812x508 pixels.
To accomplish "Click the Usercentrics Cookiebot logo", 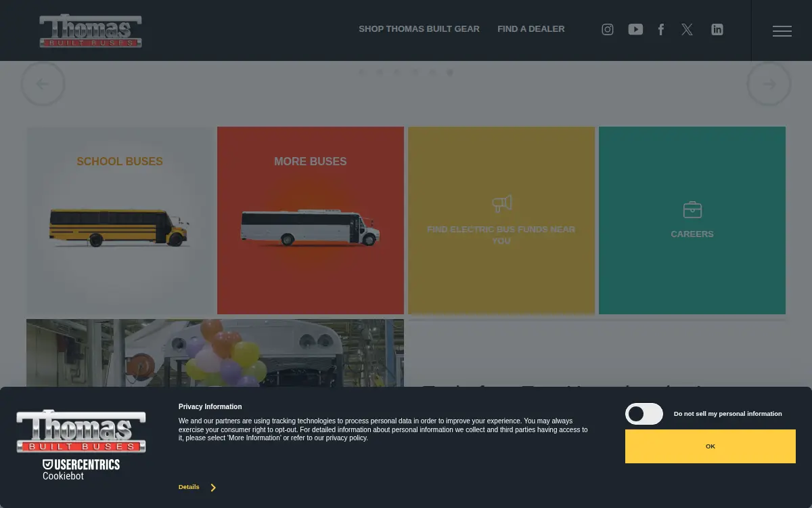I will coord(81,469).
